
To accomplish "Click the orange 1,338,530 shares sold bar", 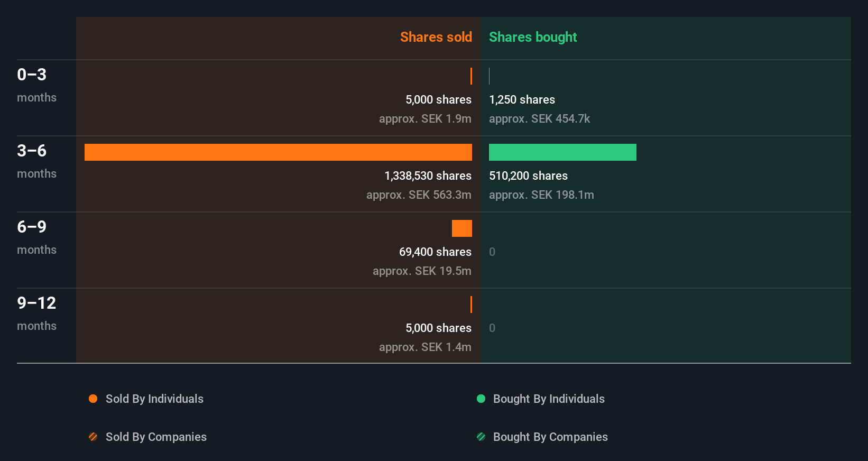I will (x=278, y=152).
